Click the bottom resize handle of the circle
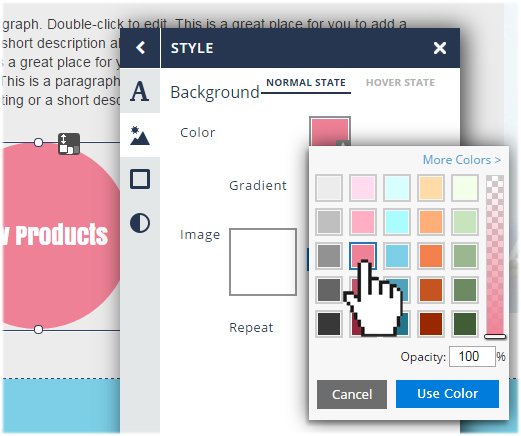This screenshot has width=521, height=436. click(39, 330)
